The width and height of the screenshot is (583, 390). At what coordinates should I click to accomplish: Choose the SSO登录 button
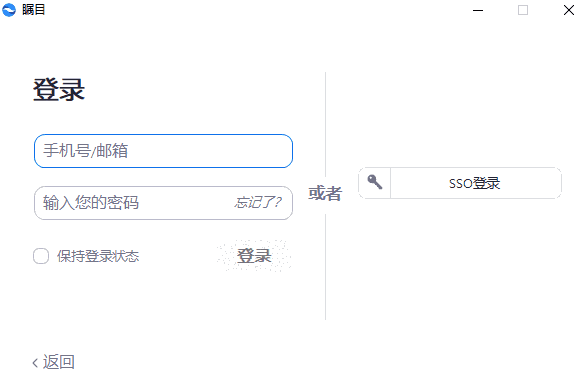(x=460, y=183)
